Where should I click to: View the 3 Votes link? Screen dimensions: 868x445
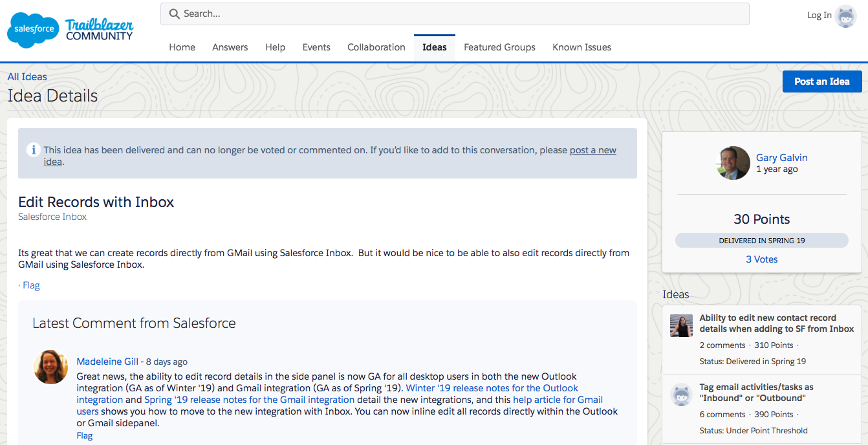coord(762,259)
